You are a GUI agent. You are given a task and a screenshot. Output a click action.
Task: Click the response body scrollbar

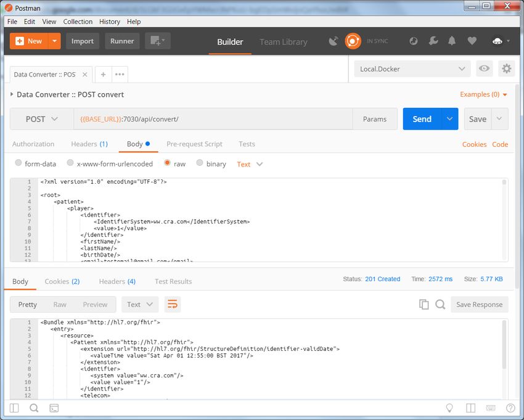coord(504,344)
